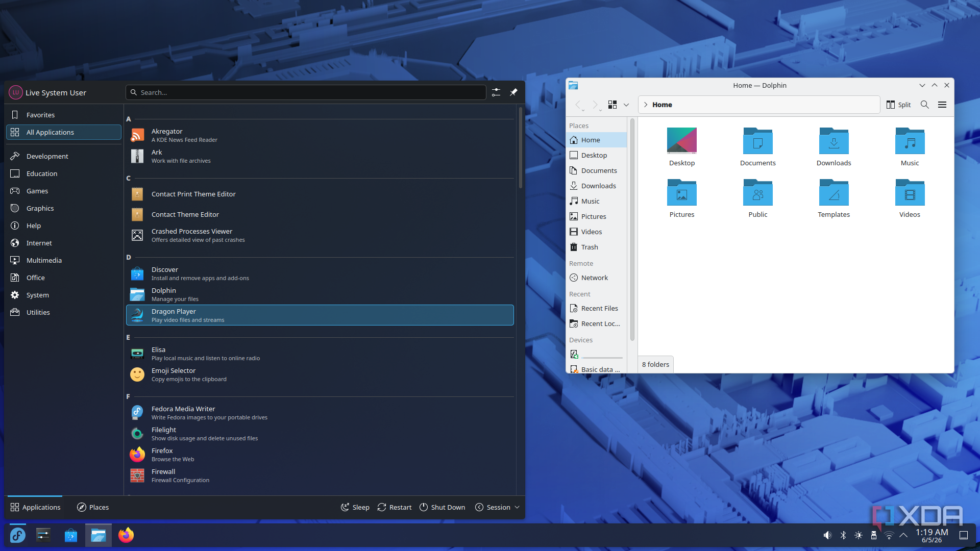Expand Session options dropdown

point(497,507)
